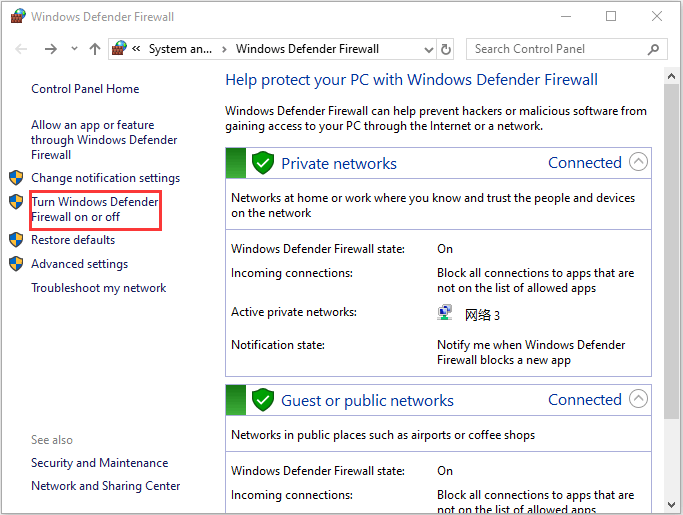Open address bar history dropdown

click(429, 50)
